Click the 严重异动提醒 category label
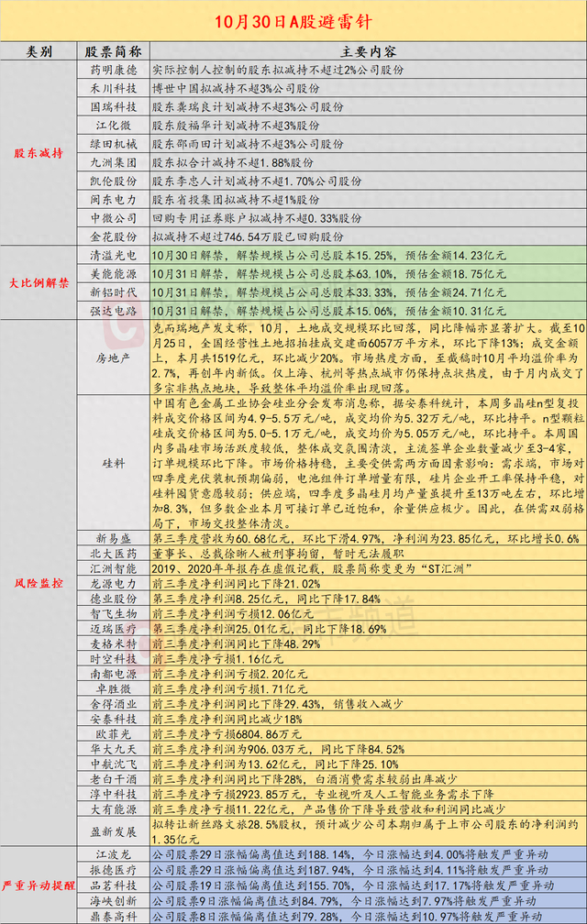The height and width of the screenshot is (924, 587). click(x=39, y=885)
